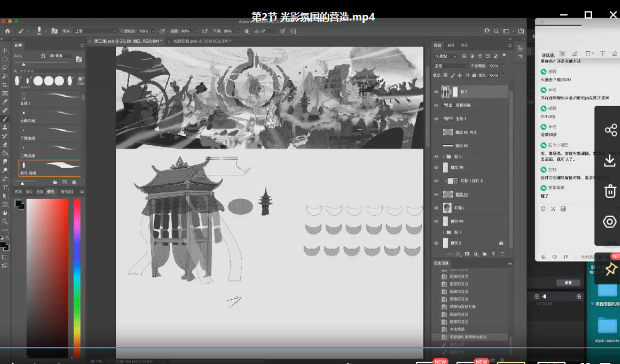The width and height of the screenshot is (620, 364).
Task: Select the Clone Stamp tool
Action: pyautogui.click(x=5, y=127)
